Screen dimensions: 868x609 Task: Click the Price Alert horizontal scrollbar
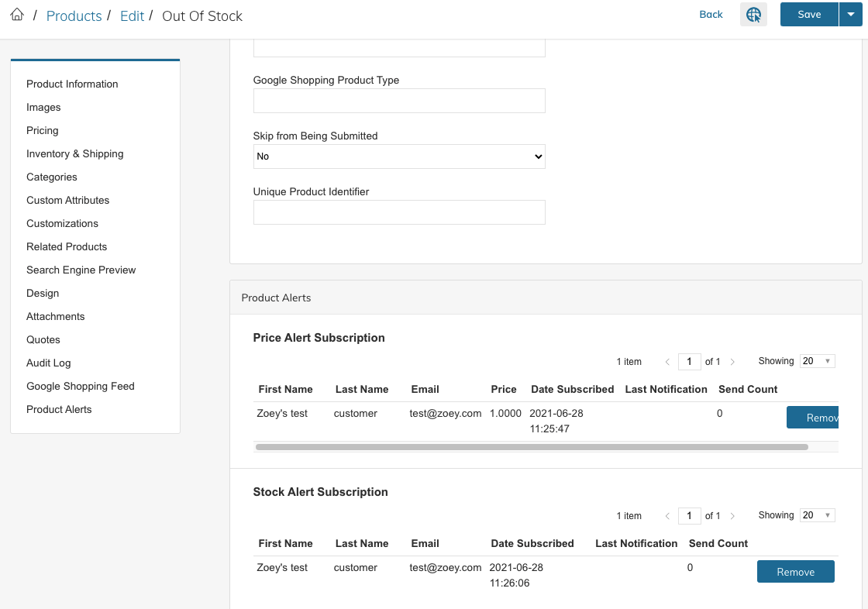click(x=532, y=447)
